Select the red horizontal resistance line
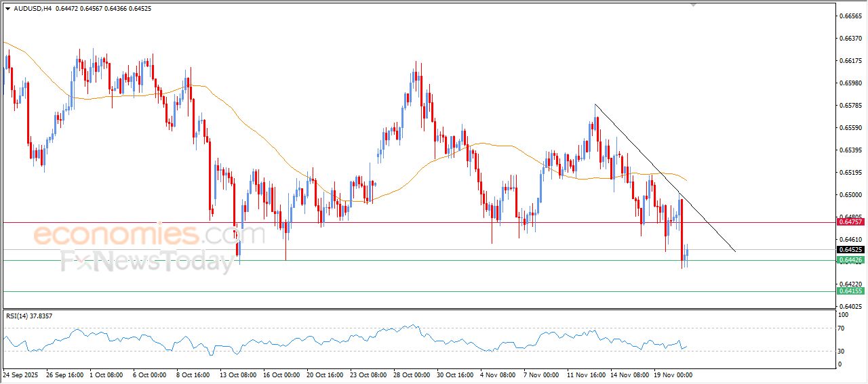The height and width of the screenshot is (384, 868). click(407, 222)
